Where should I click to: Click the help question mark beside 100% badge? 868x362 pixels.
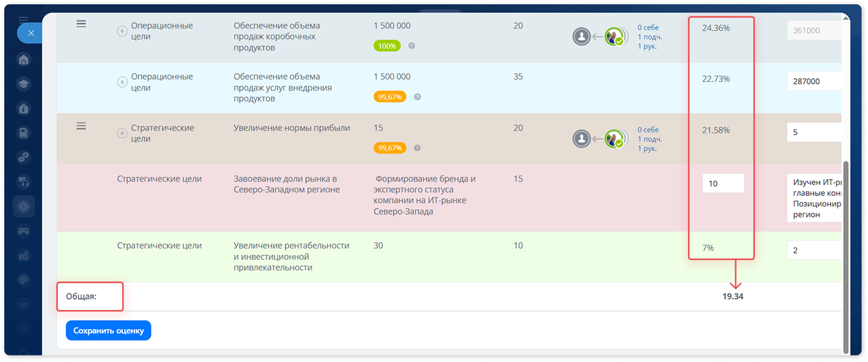[x=411, y=46]
